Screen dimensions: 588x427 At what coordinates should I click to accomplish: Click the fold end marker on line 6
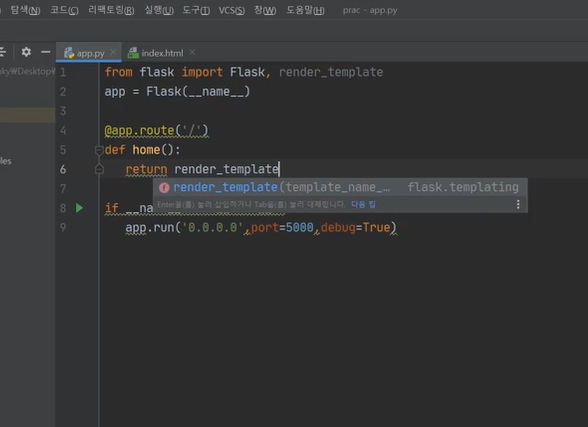(99, 169)
